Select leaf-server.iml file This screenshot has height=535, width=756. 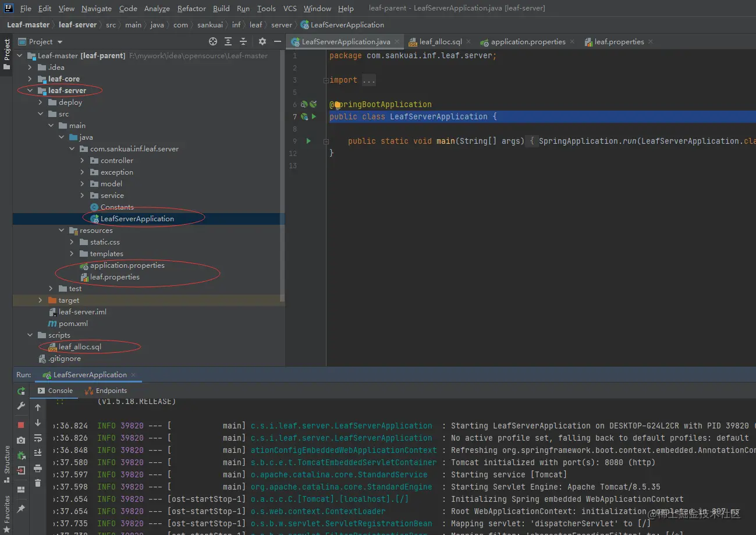82,312
